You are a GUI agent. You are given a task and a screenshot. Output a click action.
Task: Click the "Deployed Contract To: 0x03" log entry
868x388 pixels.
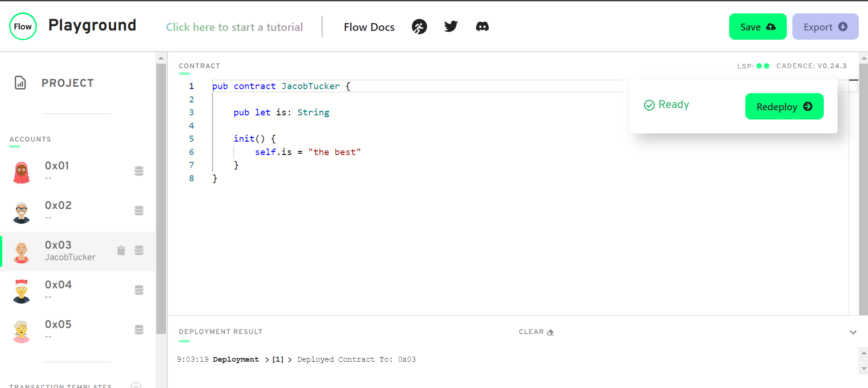point(357,359)
